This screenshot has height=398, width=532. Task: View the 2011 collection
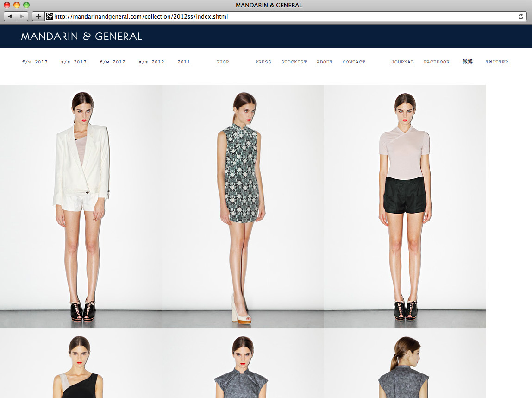[x=183, y=62]
